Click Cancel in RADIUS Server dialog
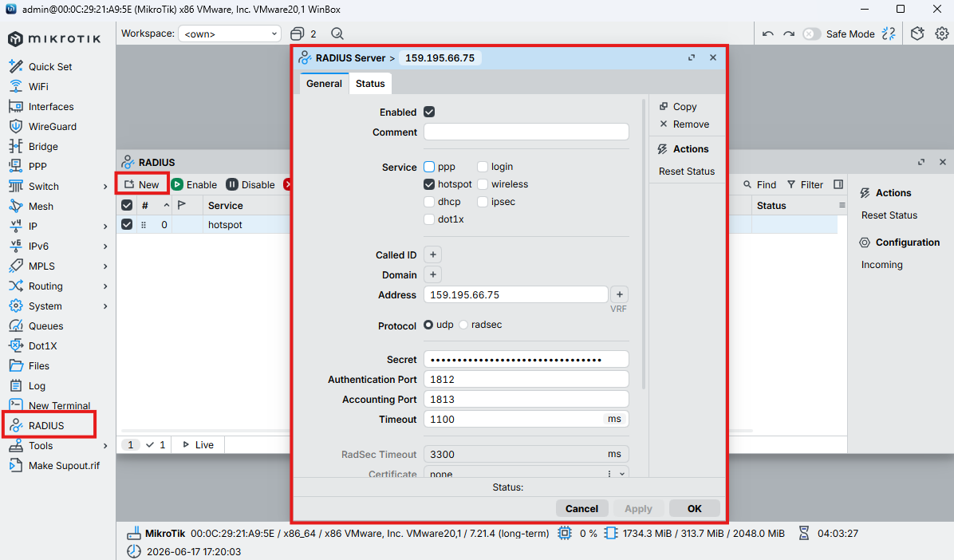This screenshot has height=560, width=954. point(581,509)
